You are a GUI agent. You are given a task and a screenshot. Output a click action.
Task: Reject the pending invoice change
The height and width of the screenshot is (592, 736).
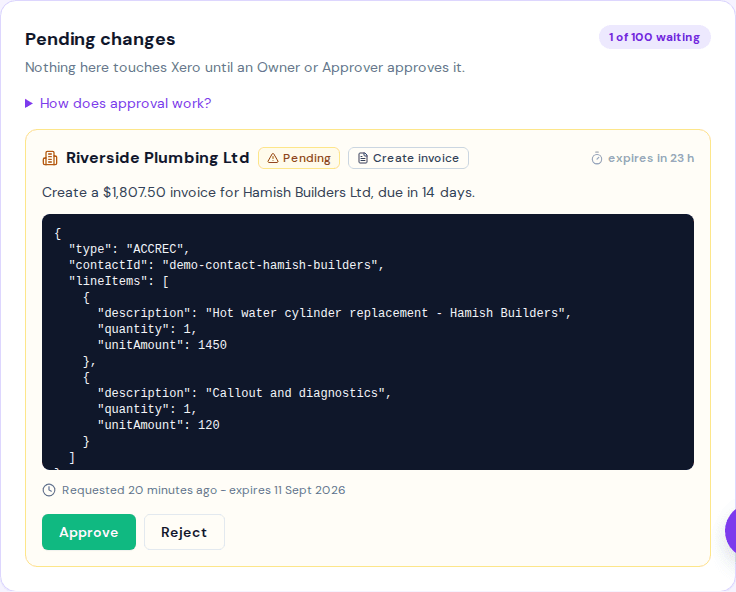pos(184,532)
